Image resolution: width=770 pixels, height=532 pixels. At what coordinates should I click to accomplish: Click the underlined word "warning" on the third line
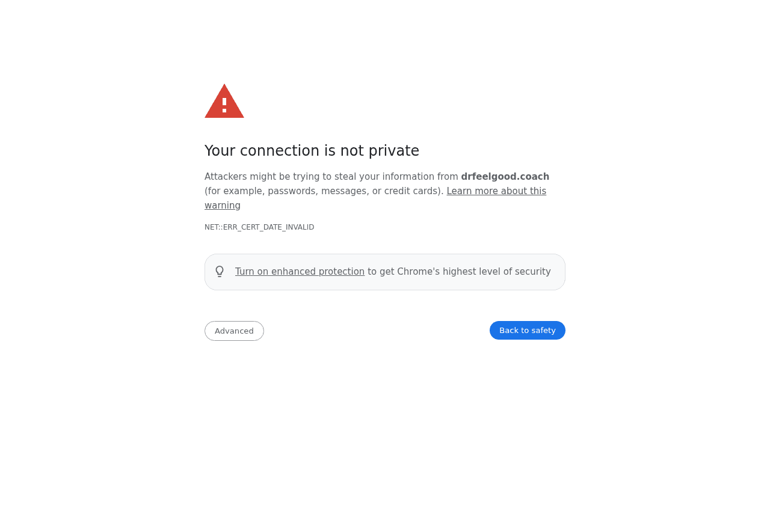click(223, 206)
